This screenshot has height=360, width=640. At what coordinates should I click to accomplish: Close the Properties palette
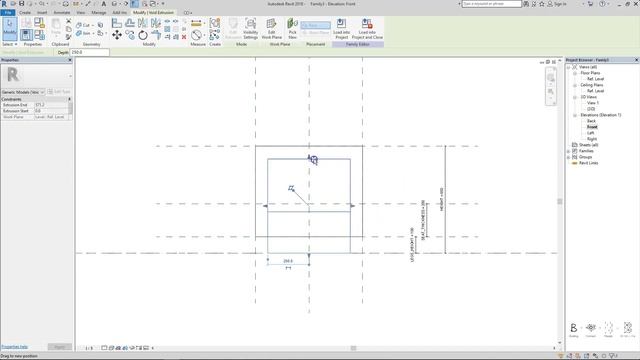coord(70,60)
